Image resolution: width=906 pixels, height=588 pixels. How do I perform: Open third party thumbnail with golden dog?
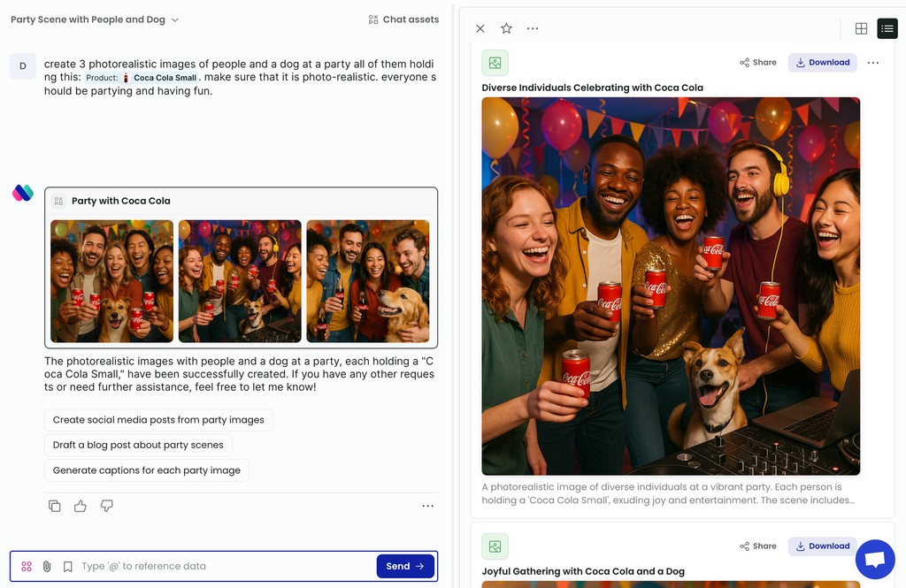pyautogui.click(x=368, y=281)
